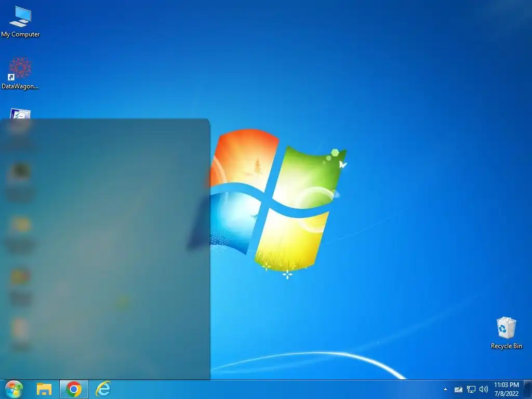Switch to Google Chrome in taskbar

pos(74,389)
